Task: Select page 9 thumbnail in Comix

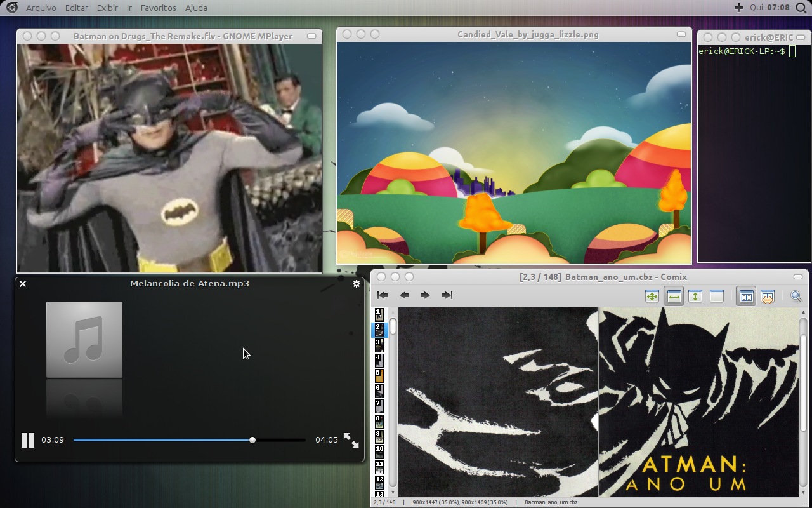Action: 379,437
